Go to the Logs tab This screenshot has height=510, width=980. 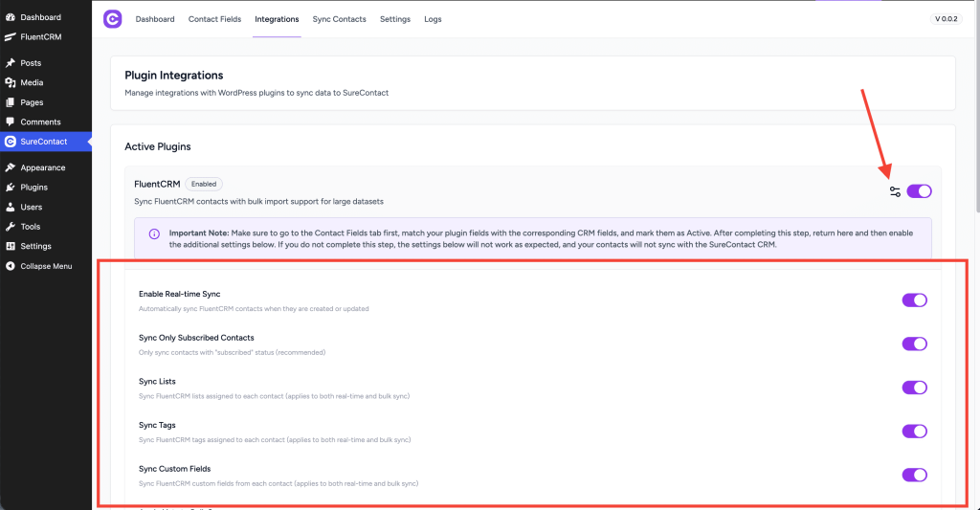coord(433,19)
